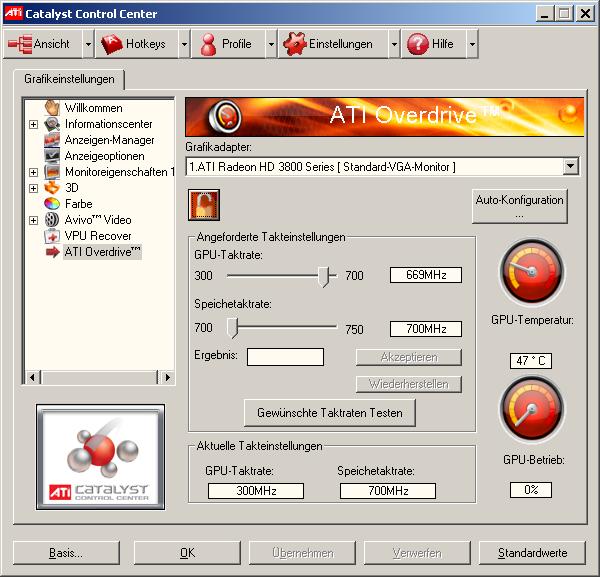Select Willkommen in the tree

93,108
